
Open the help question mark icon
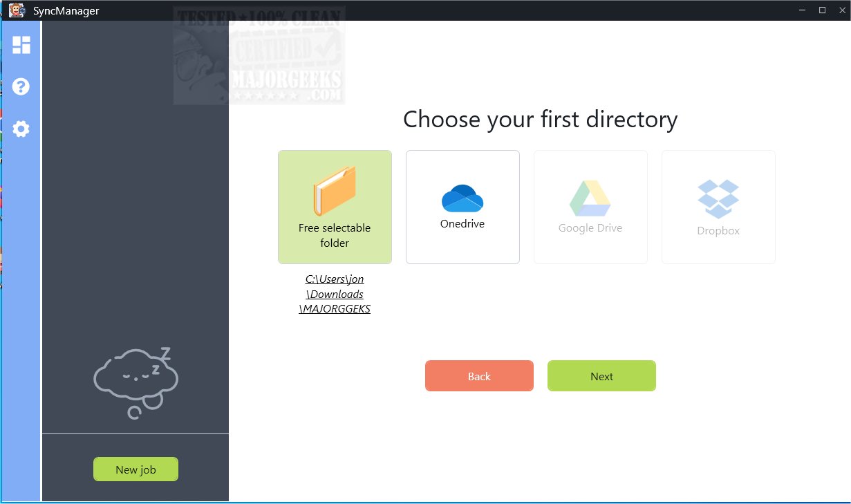tap(21, 86)
